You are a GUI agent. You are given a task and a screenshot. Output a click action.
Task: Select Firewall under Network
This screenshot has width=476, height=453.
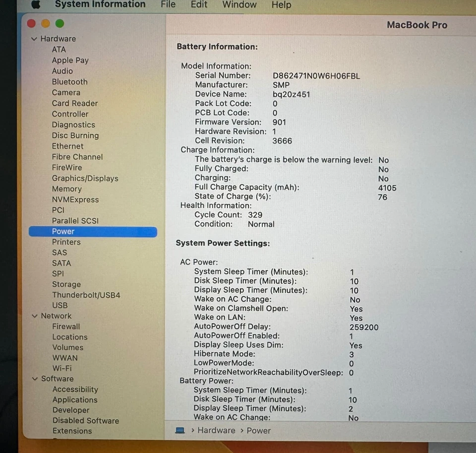[x=66, y=326]
